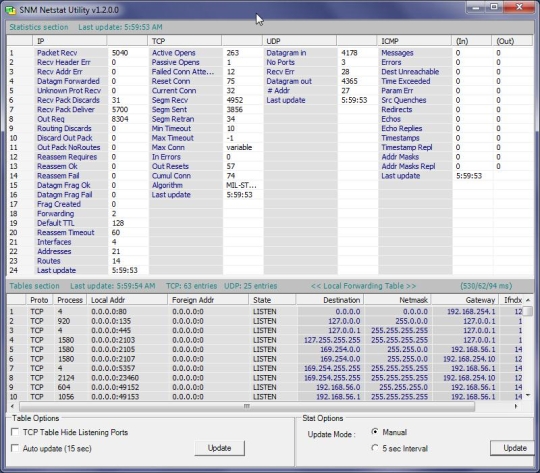Click Update in Stat Options
The width and height of the screenshot is (540, 473).
[x=512, y=448]
